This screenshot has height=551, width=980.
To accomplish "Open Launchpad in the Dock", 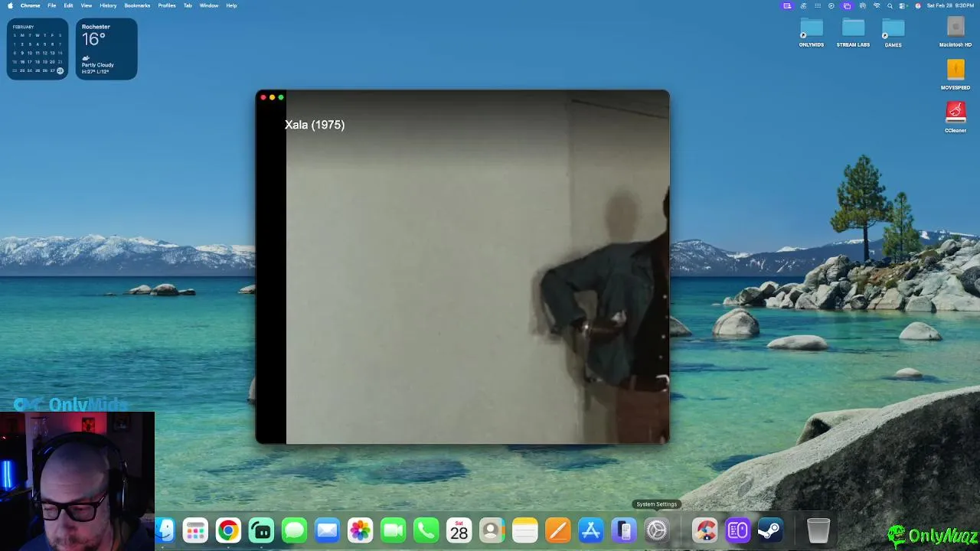I will pyautogui.click(x=195, y=530).
